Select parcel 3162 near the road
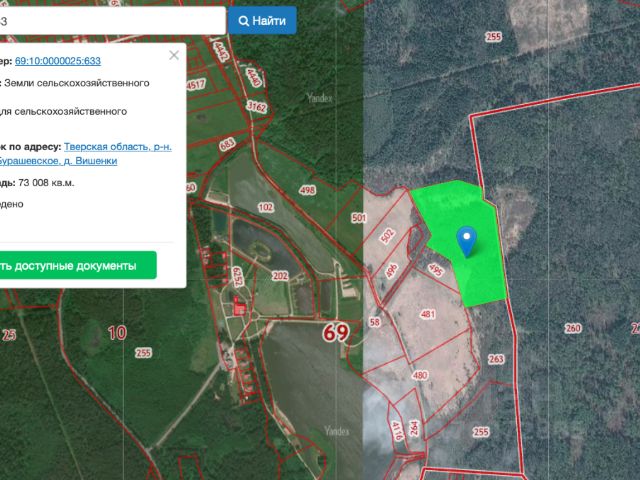The width and height of the screenshot is (640, 480). (257, 106)
